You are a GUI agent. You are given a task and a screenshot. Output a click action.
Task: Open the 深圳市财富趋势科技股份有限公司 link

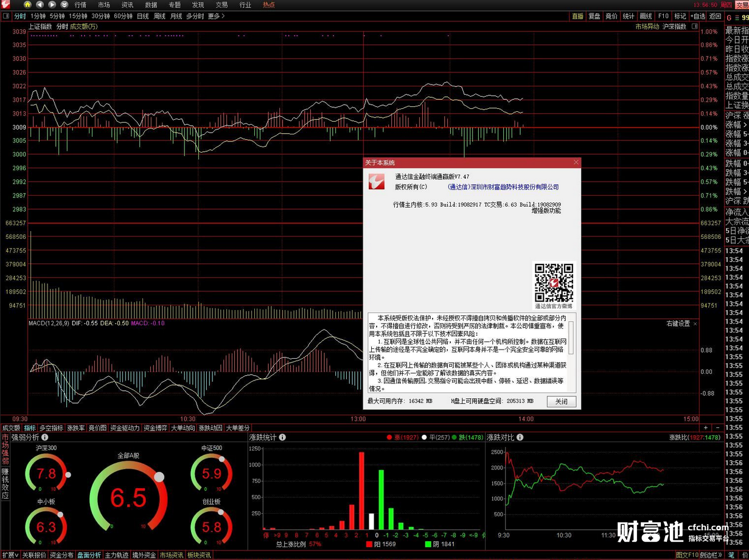tap(503, 187)
